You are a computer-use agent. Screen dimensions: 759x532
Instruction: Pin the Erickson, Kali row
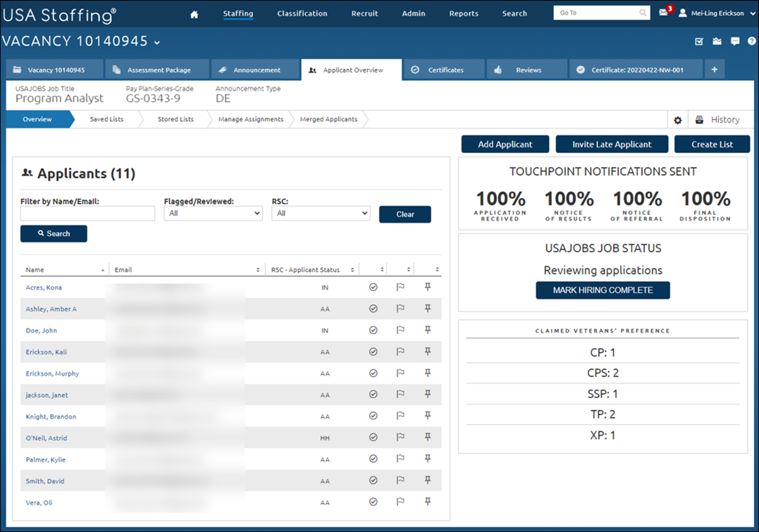[428, 351]
